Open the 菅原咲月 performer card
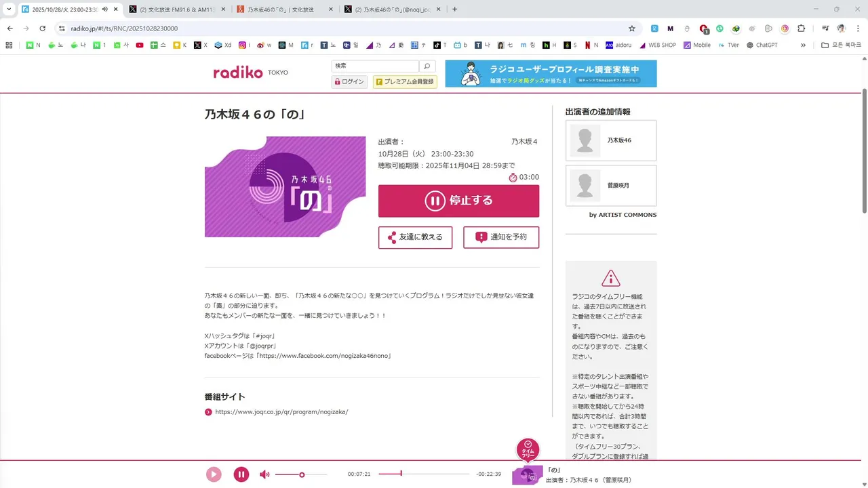 click(x=611, y=185)
